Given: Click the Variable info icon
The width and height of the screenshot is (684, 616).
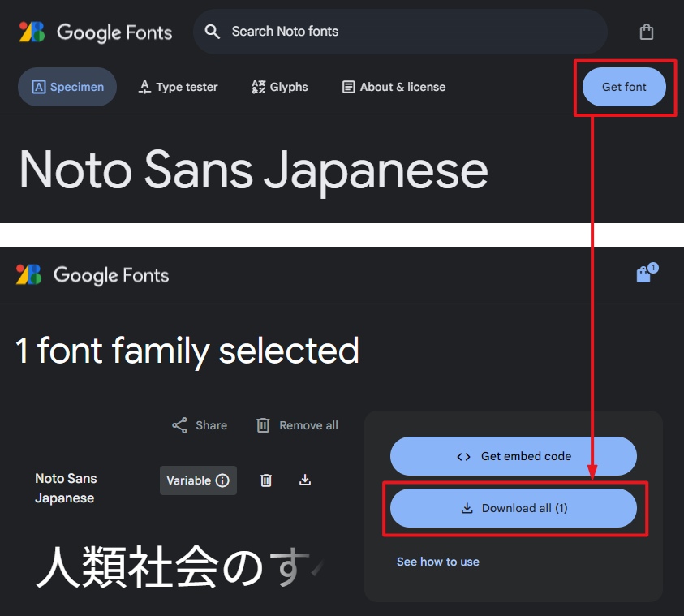Looking at the screenshot, I should click(222, 480).
